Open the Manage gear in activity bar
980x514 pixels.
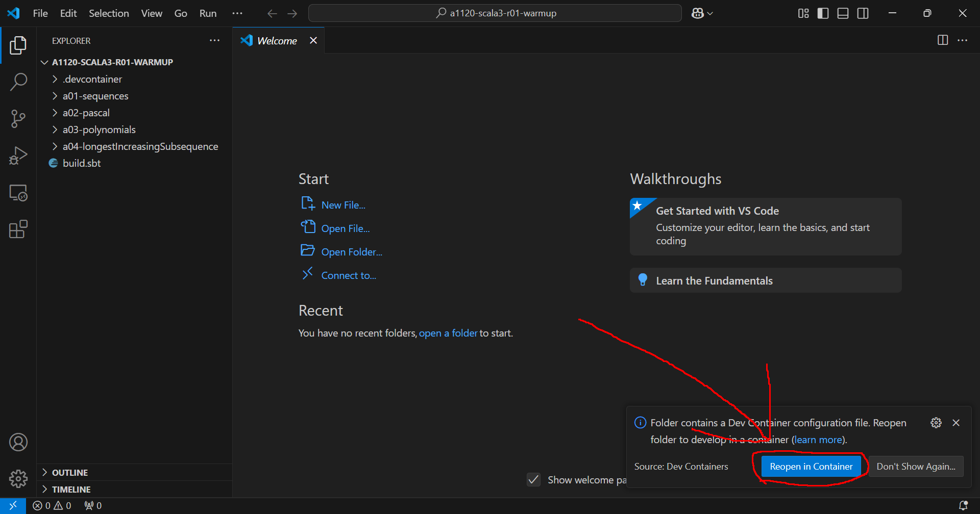coord(18,478)
